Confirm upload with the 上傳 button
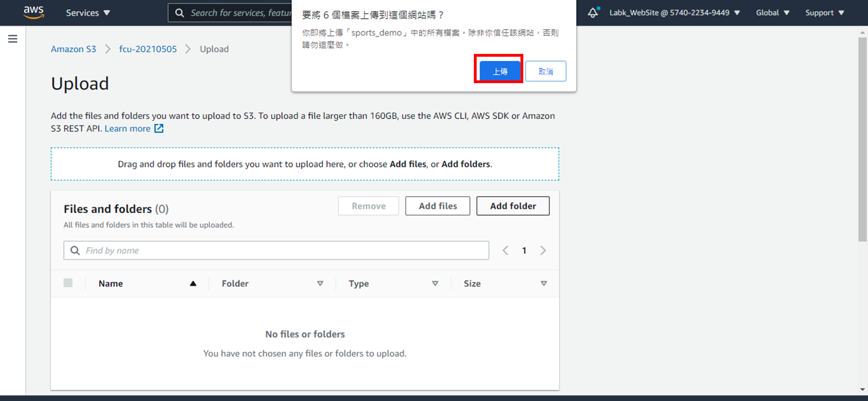 tap(500, 71)
